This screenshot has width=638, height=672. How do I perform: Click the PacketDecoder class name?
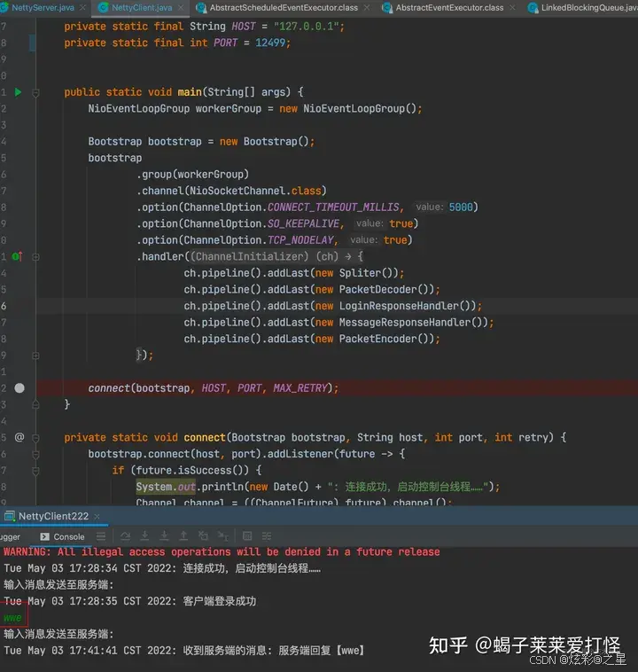[x=377, y=290]
